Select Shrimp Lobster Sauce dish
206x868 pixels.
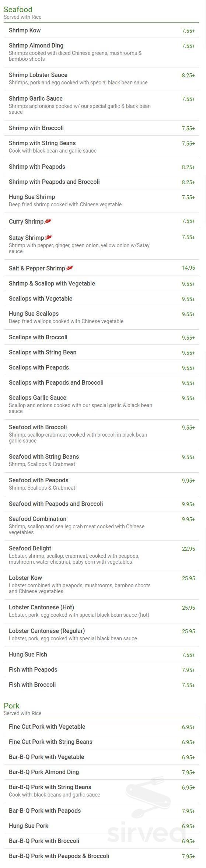pos(101,79)
